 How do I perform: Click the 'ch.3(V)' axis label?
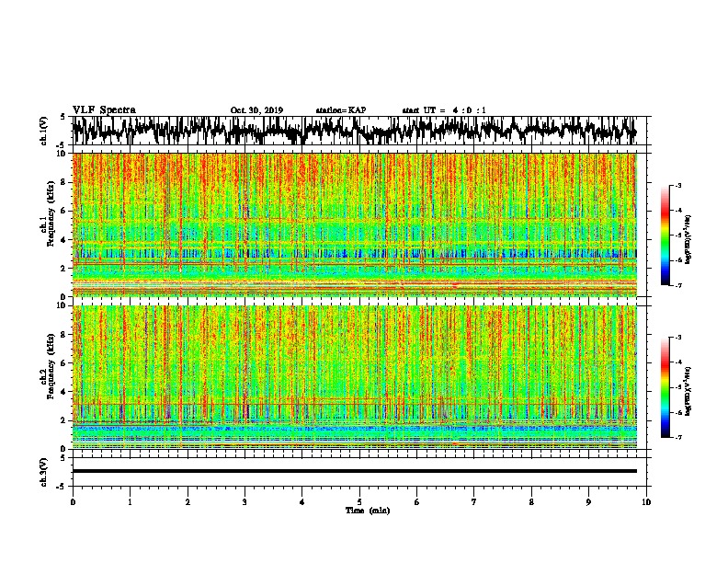44,473
